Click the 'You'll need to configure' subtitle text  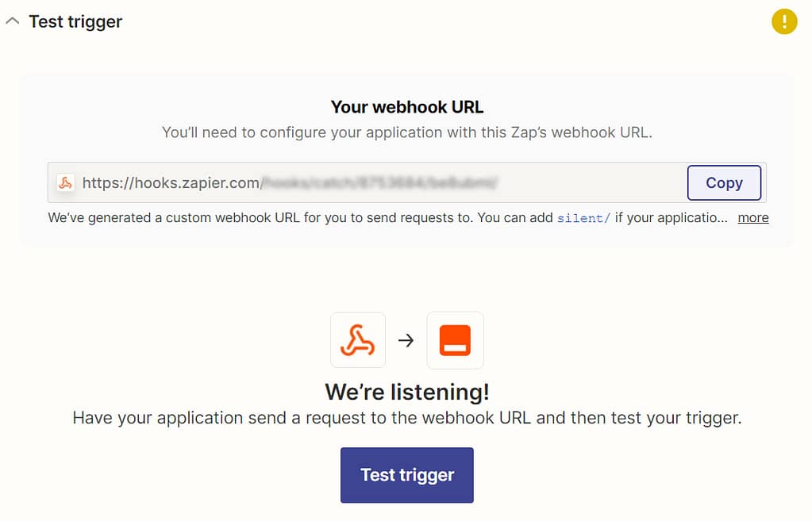pos(407,132)
